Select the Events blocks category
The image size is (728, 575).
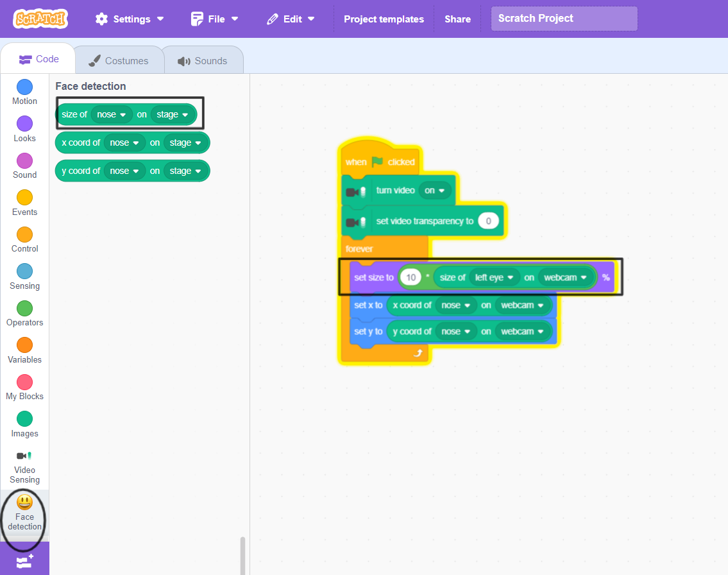click(x=24, y=202)
